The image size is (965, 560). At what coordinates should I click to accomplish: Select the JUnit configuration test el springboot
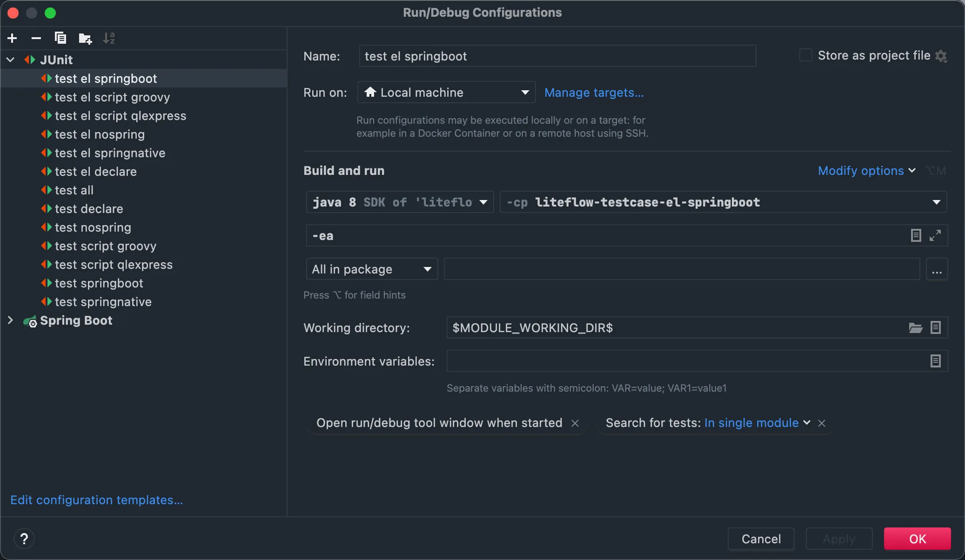point(106,78)
